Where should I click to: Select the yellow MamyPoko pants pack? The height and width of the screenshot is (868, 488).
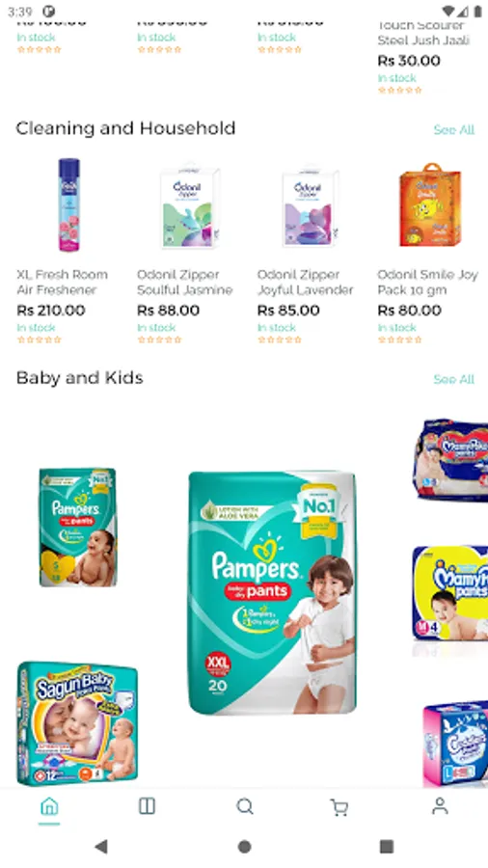pos(450,593)
